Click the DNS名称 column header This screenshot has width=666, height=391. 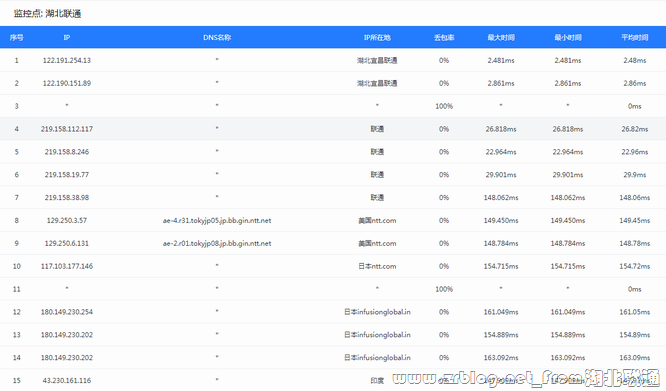pyautogui.click(x=217, y=37)
